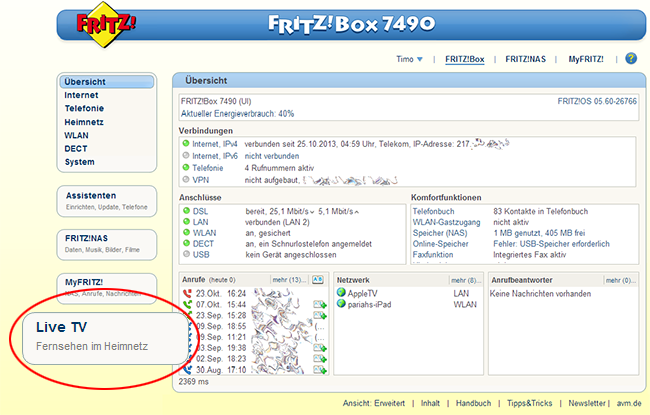Show more calls via mehr (13)
This screenshot has height=415, width=650.
click(x=289, y=280)
